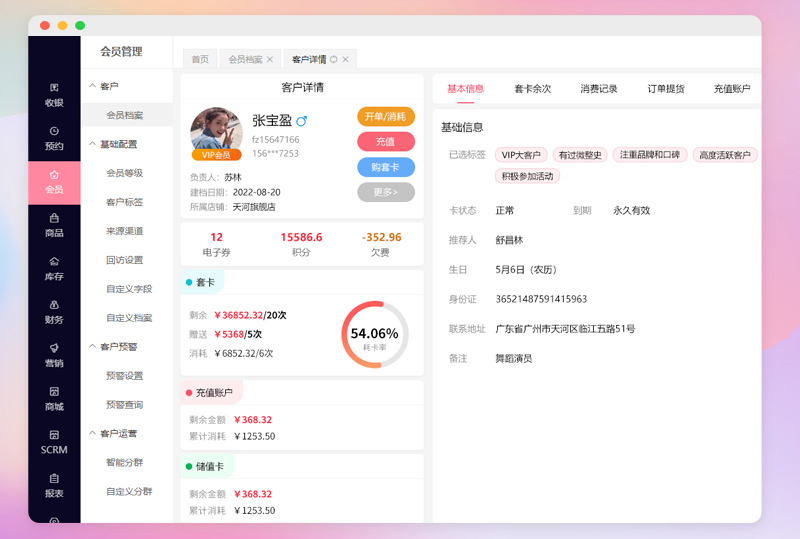Open the 收银 cashier module in sidebar
The image size is (800, 539).
tap(54, 94)
